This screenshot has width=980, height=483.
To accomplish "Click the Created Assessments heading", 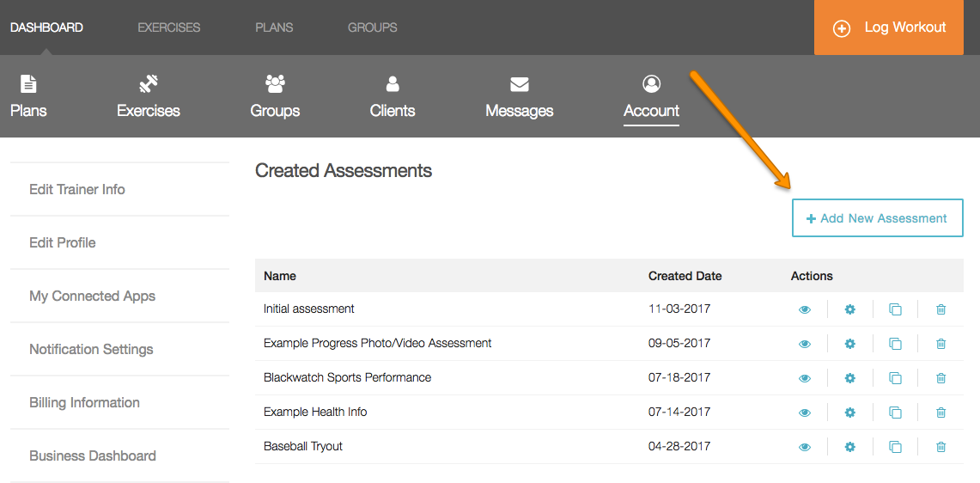I will pyautogui.click(x=343, y=170).
